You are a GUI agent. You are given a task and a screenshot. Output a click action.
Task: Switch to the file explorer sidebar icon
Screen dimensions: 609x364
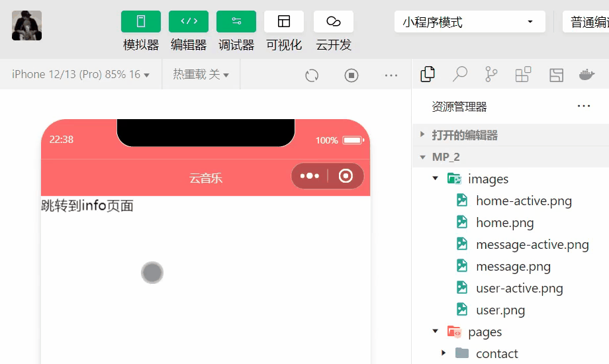click(x=428, y=74)
